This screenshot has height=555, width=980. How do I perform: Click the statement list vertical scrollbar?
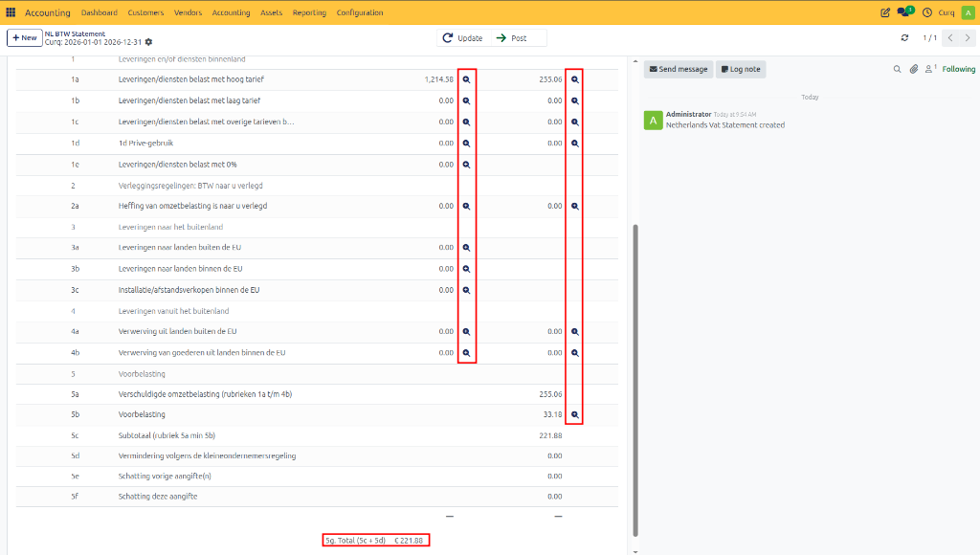coord(635,380)
